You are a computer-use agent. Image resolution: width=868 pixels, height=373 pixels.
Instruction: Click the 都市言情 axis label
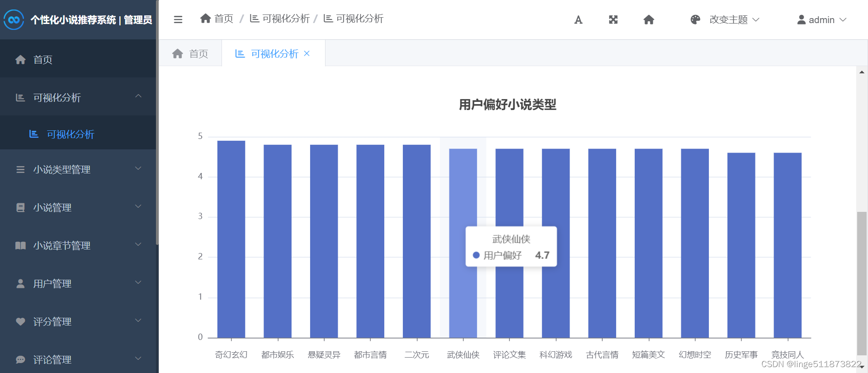click(370, 354)
